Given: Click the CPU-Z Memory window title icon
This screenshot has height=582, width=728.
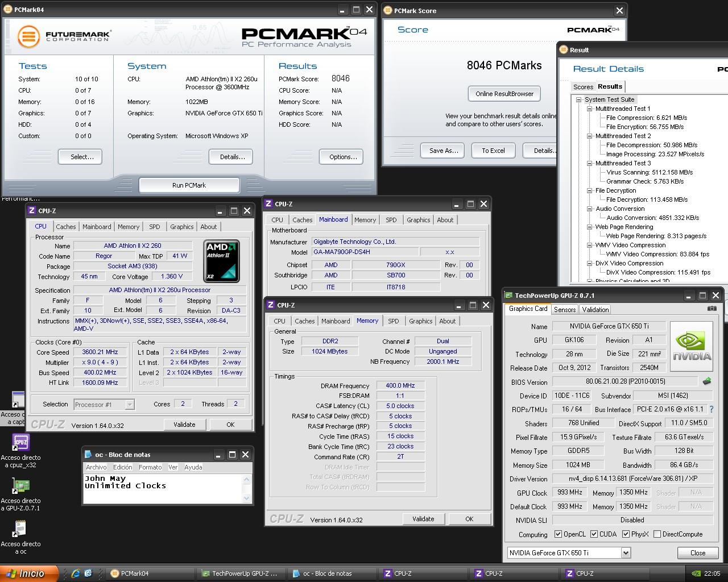Looking at the screenshot, I should (x=271, y=305).
